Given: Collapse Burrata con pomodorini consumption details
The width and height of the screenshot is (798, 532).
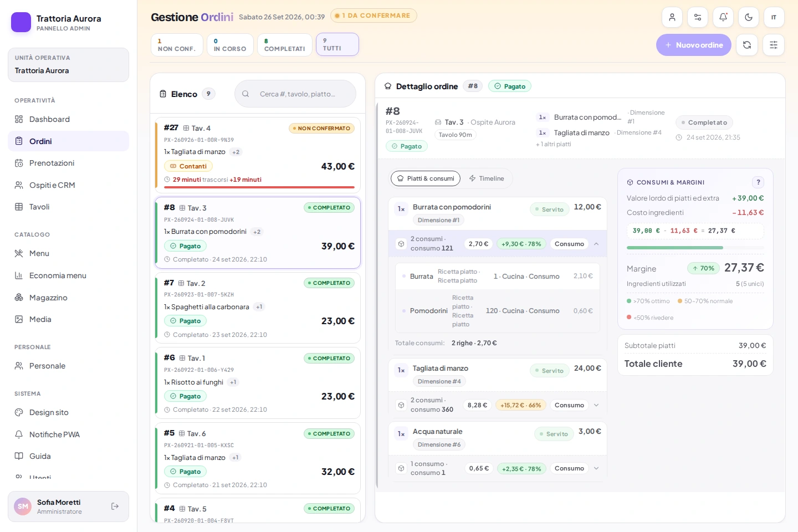Looking at the screenshot, I should (x=596, y=244).
